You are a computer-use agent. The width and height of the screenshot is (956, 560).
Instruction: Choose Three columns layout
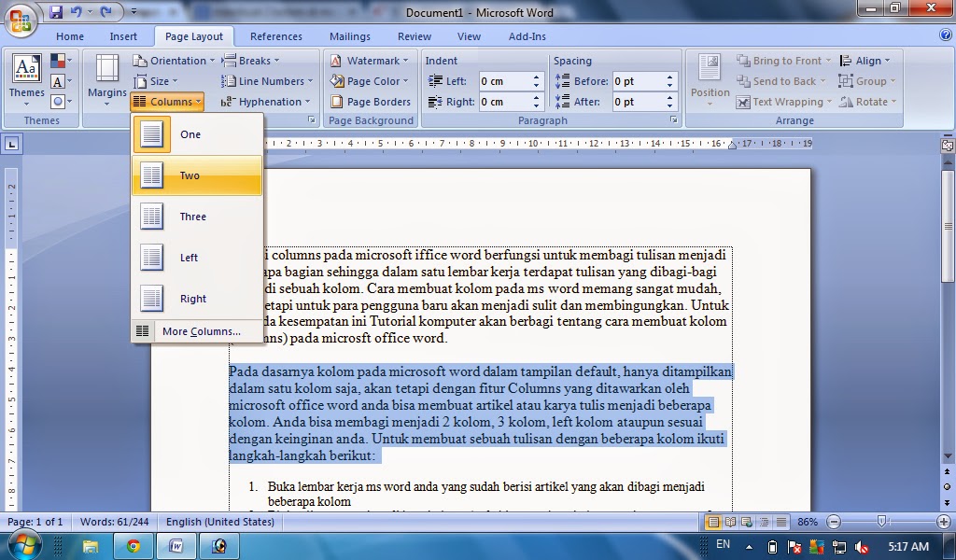pos(197,217)
